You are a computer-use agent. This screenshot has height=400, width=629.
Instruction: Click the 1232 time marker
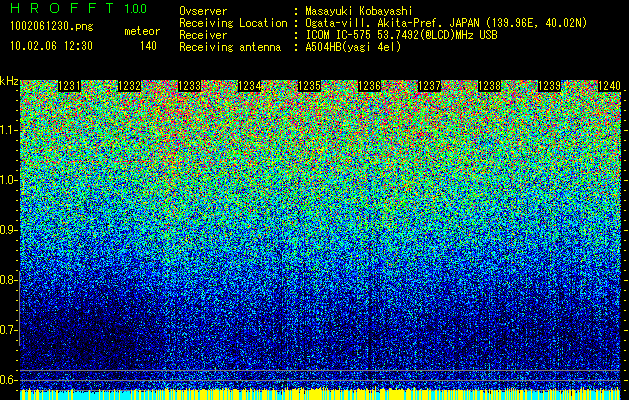point(130,86)
